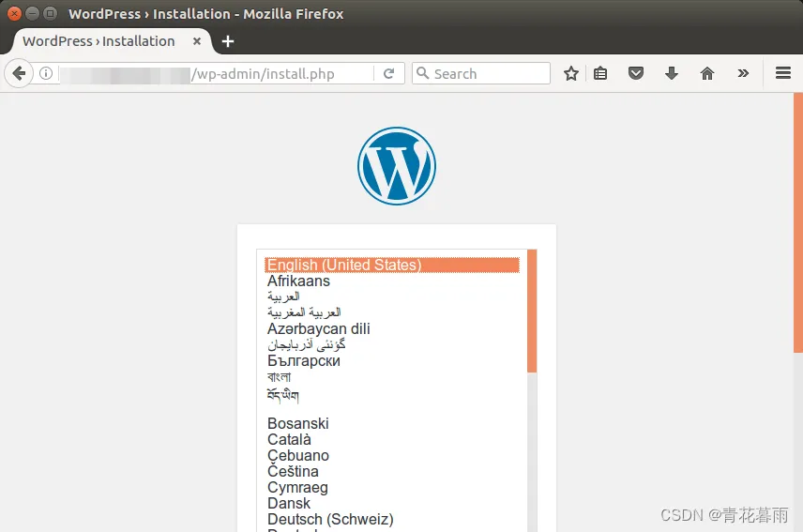Minimize the Firefox window
The height and width of the screenshot is (532, 803).
(x=32, y=14)
